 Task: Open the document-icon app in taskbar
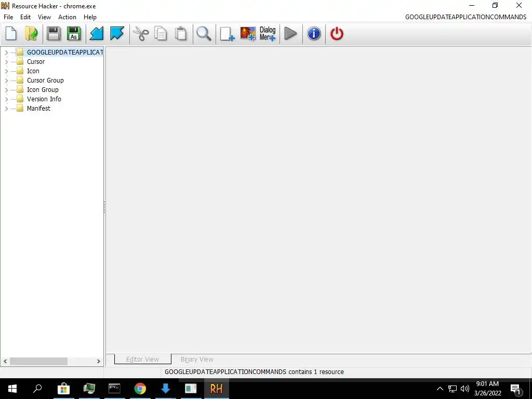[x=191, y=389]
